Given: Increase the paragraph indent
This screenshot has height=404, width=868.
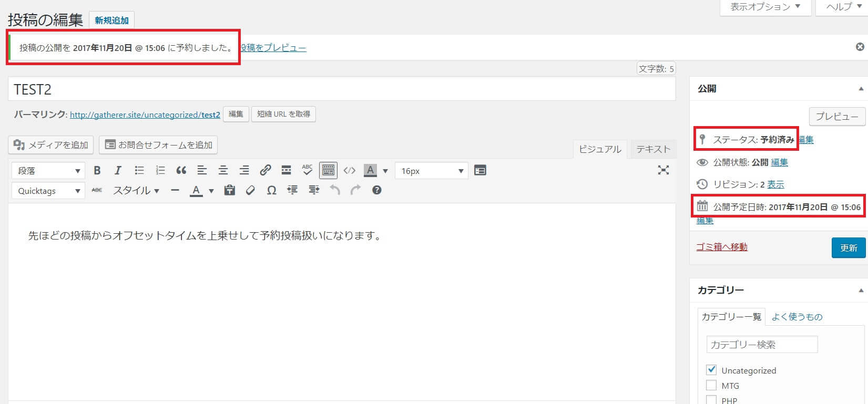Looking at the screenshot, I should click(314, 190).
